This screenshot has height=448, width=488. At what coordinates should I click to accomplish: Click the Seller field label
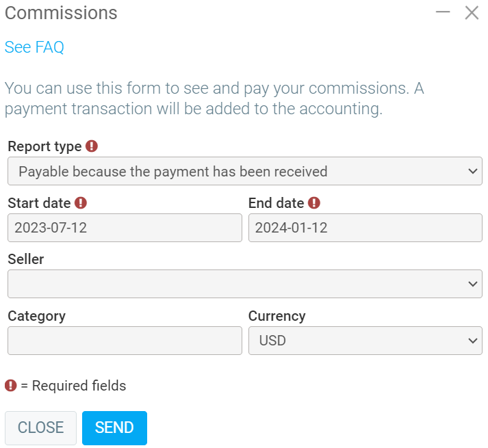pos(25,260)
